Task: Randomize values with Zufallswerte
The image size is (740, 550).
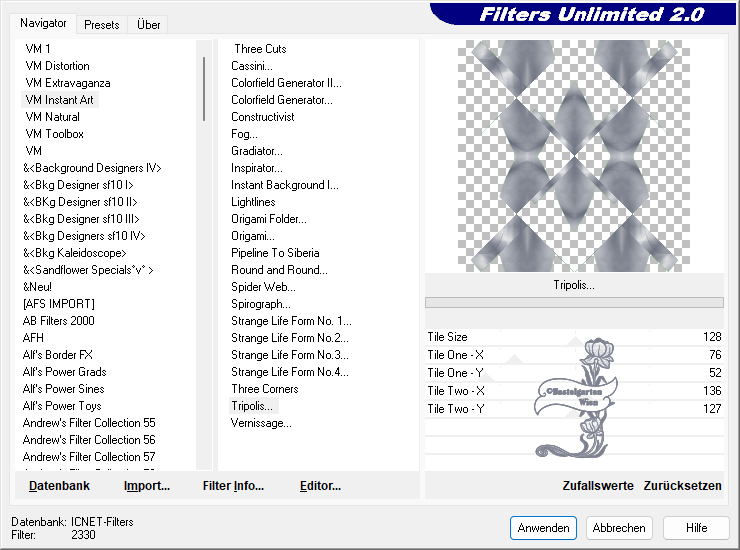Action: click(x=598, y=486)
